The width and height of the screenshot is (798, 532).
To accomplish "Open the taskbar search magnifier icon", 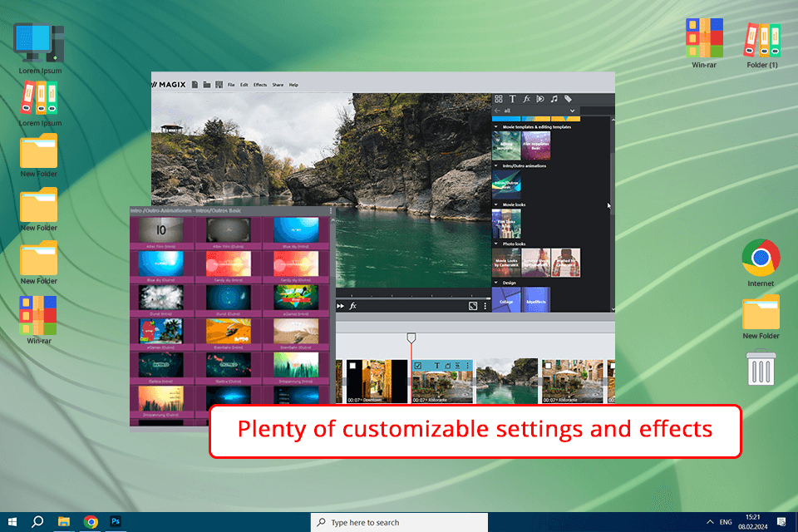I will pyautogui.click(x=37, y=522).
